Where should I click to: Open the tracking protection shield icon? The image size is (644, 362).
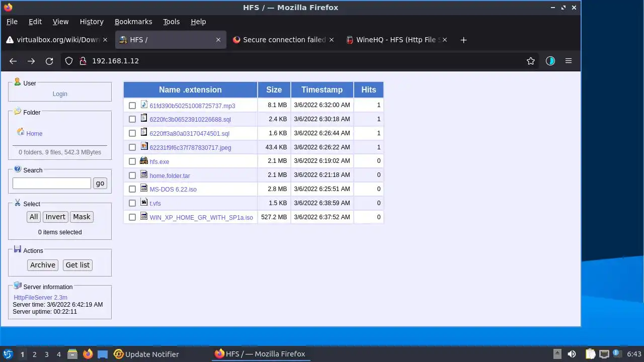click(x=69, y=61)
